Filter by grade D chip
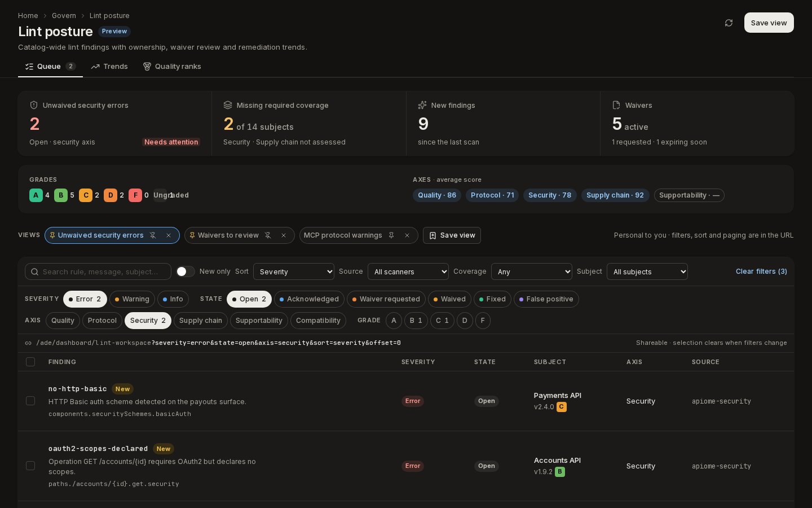Screen dimensions: 812x508 click(x=465, y=321)
